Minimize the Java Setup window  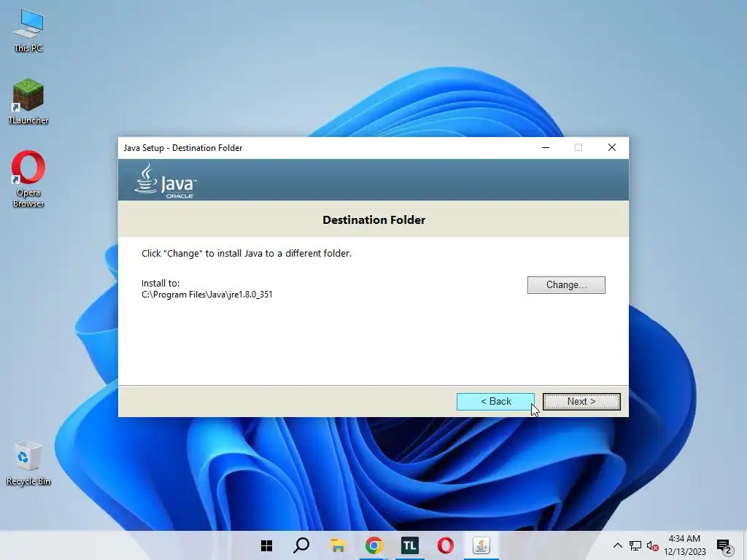[x=546, y=147]
